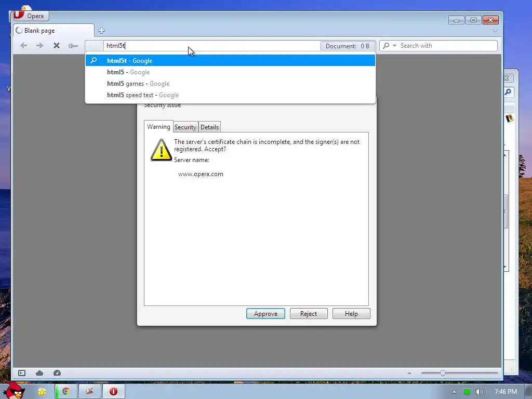The image size is (532, 399).
Task: Go forward with the forward arrow
Action: coord(39,46)
